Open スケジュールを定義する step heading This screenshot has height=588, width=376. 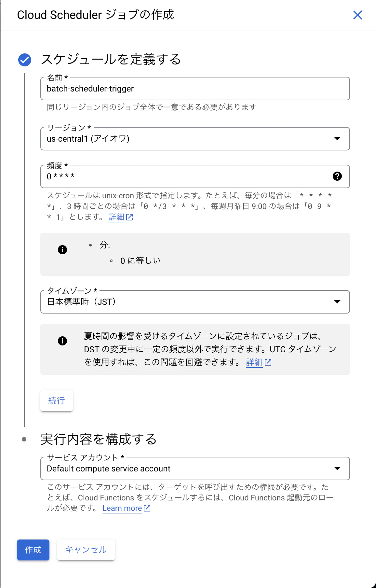[111, 59]
